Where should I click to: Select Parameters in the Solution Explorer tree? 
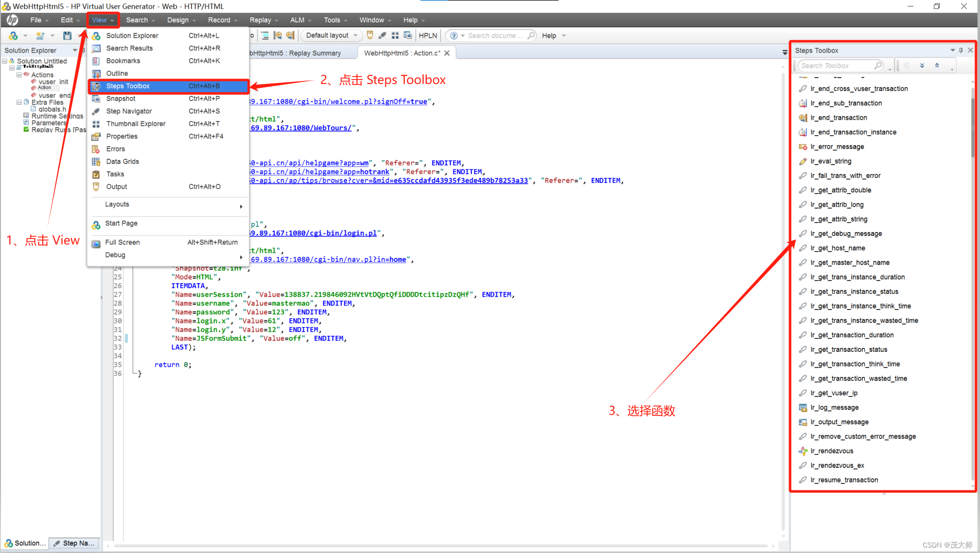pyautogui.click(x=48, y=123)
